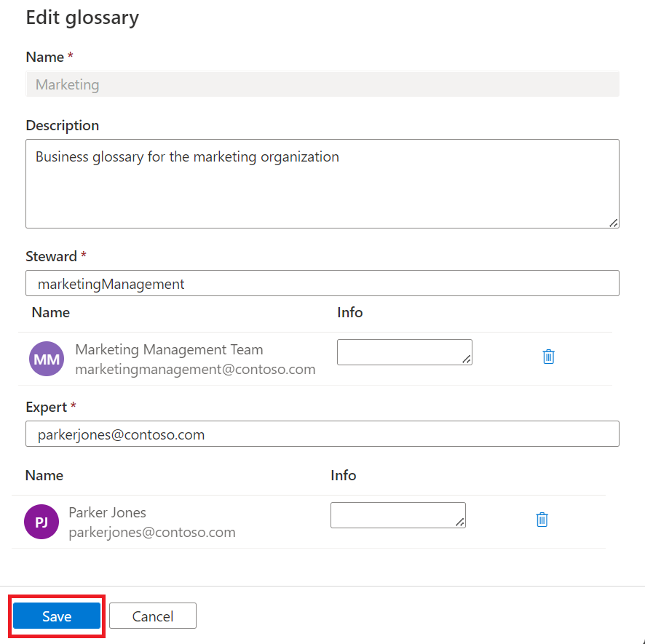The width and height of the screenshot is (645, 644).
Task: Click the Edit glossary heading
Action: (82, 17)
